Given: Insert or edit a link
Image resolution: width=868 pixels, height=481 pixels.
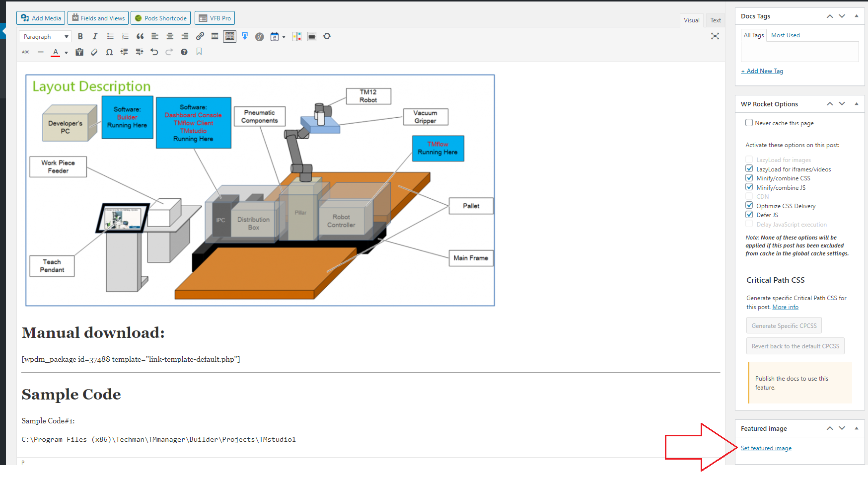Looking at the screenshot, I should click(200, 36).
